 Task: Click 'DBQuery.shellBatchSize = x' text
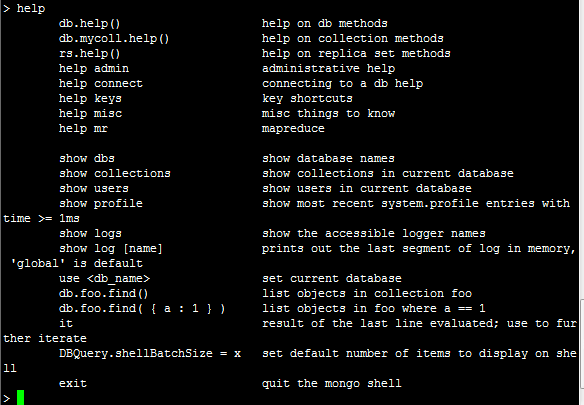pos(150,354)
